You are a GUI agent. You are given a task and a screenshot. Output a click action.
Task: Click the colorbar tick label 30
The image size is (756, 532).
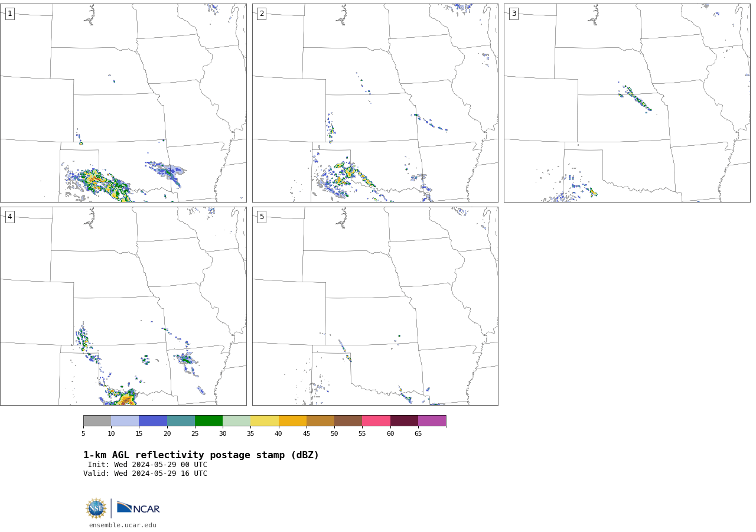223,434
